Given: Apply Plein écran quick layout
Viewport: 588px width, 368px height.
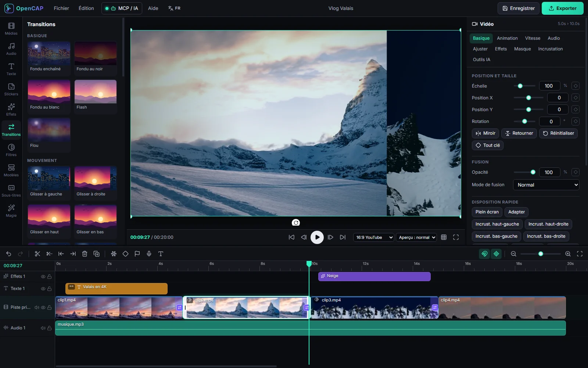Looking at the screenshot, I should coord(487,212).
